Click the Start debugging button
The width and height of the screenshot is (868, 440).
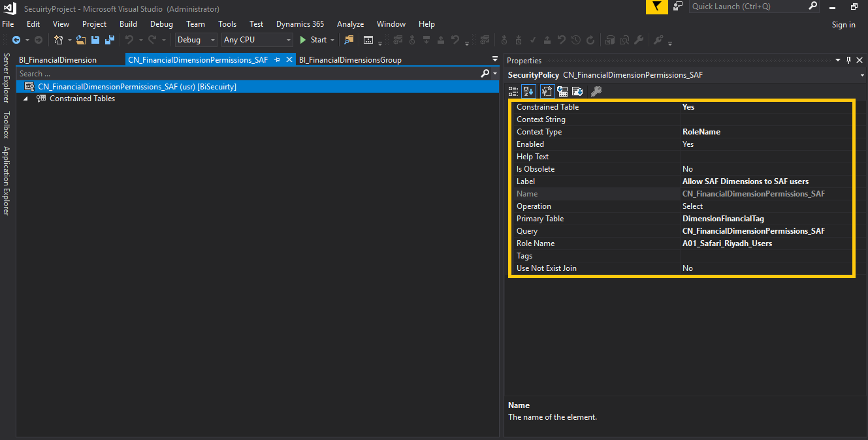(x=313, y=40)
